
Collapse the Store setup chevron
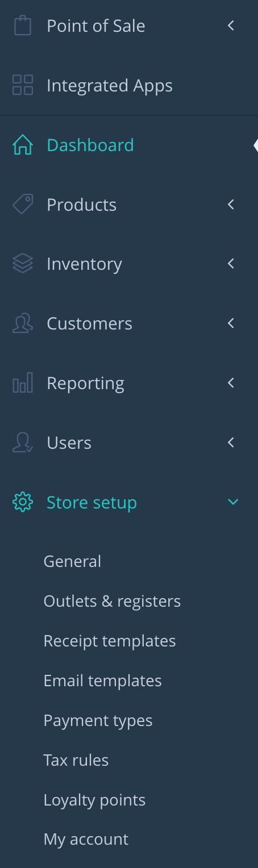(233, 502)
